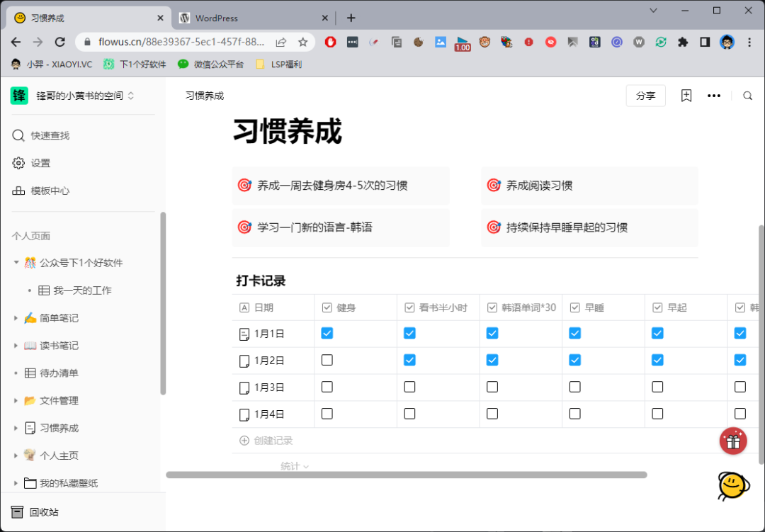765x532 pixels.
Task: Uncheck 看书半小时 for 1月2日
Action: click(x=410, y=360)
